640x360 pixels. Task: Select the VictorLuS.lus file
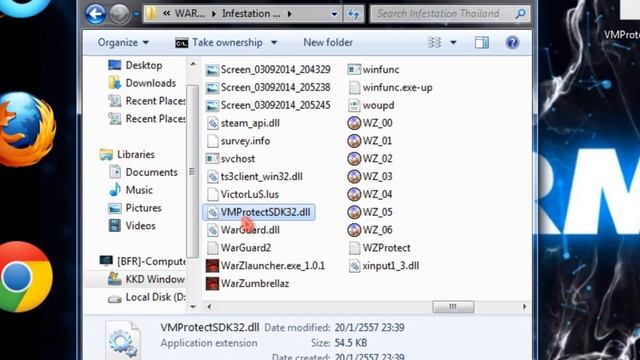point(242,195)
